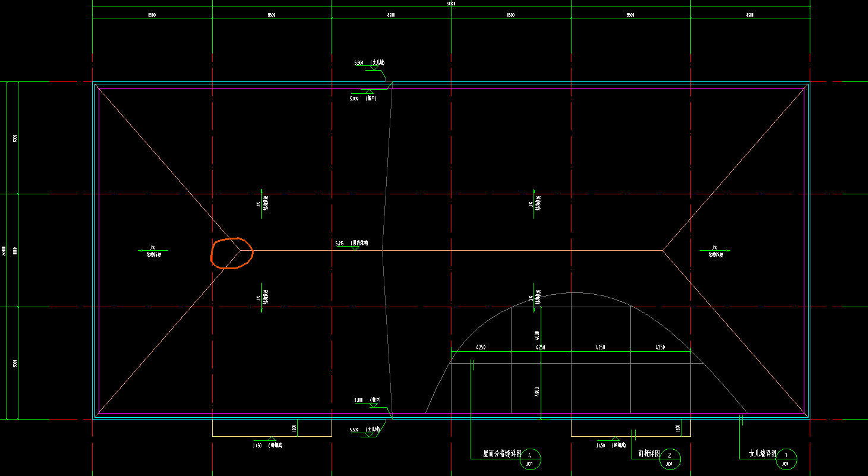Select the 女儿墙详图 label text
This screenshot has height=476, width=868.
point(762,453)
